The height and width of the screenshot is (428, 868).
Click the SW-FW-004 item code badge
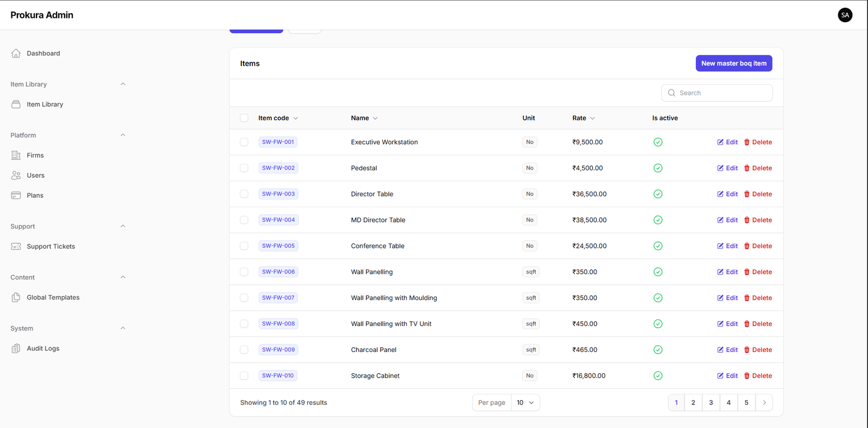coord(278,220)
